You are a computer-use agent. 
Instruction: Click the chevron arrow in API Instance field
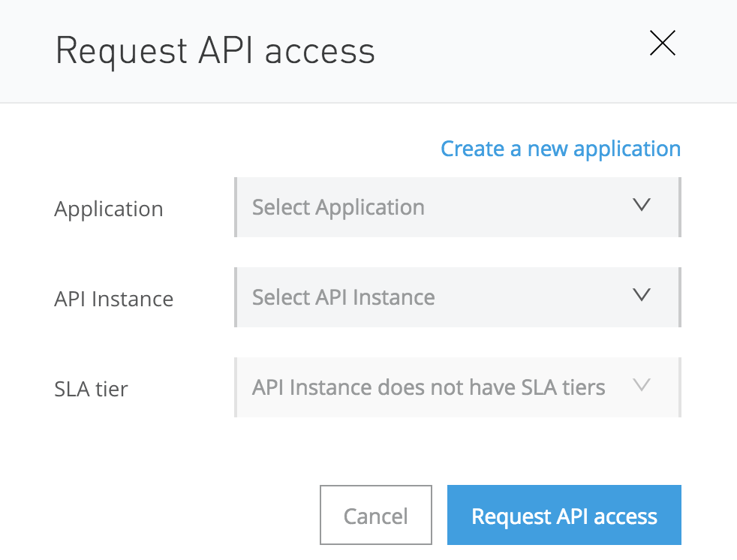tap(641, 295)
